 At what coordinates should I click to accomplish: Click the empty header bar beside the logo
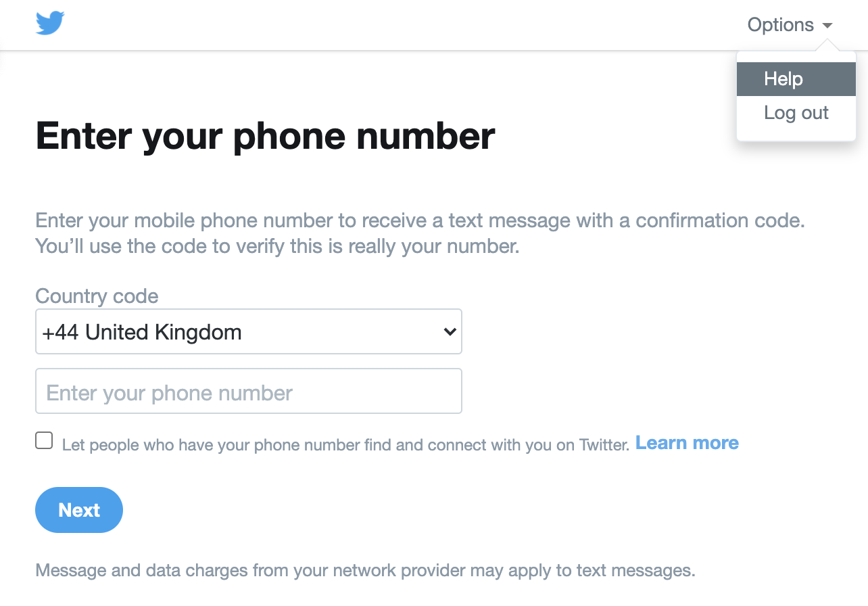[x=406, y=25]
